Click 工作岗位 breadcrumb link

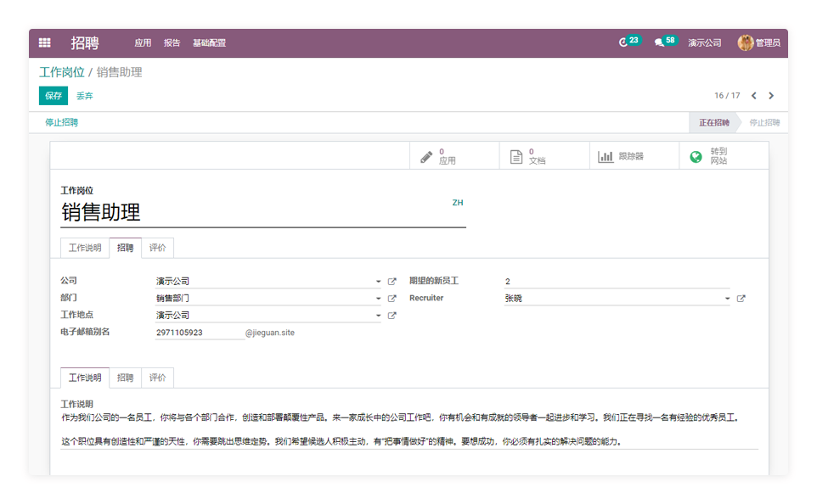coord(62,72)
